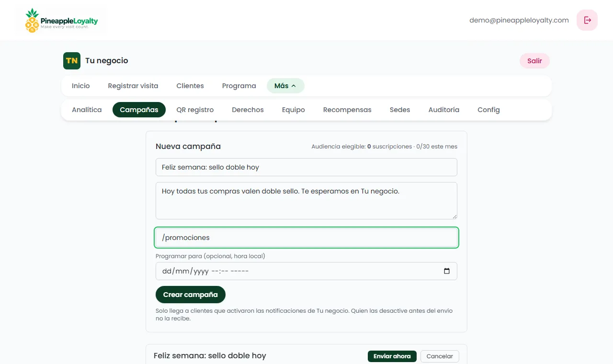Image resolution: width=613 pixels, height=364 pixels.
Task: Click the Programar para label
Action: tap(210, 256)
